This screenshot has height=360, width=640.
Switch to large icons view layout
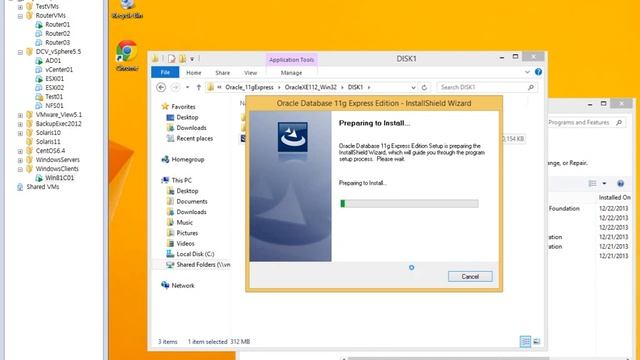pos(537,341)
